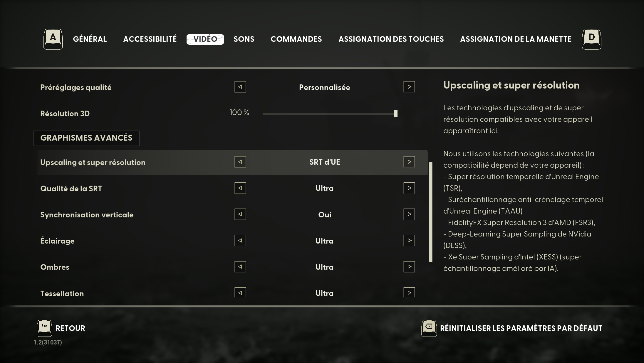Click the right arrow for Tessellation

409,293
